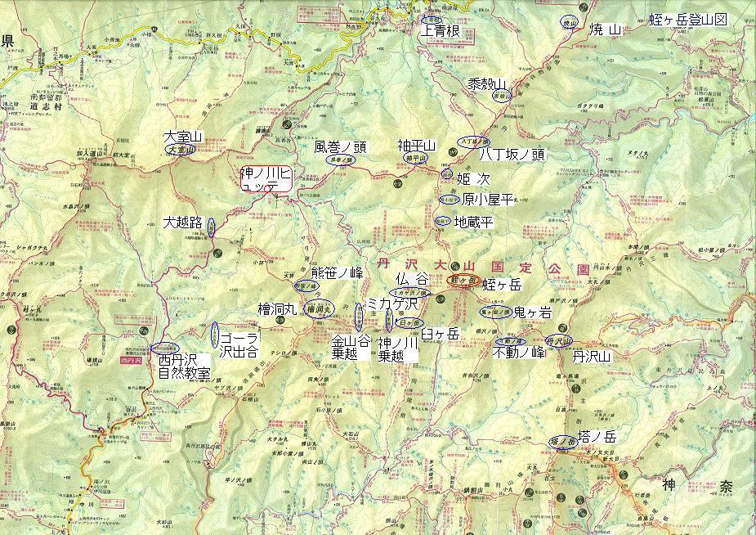The image size is (756, 535).
Task: Click the large white 焼 山 label
Action: [606, 30]
